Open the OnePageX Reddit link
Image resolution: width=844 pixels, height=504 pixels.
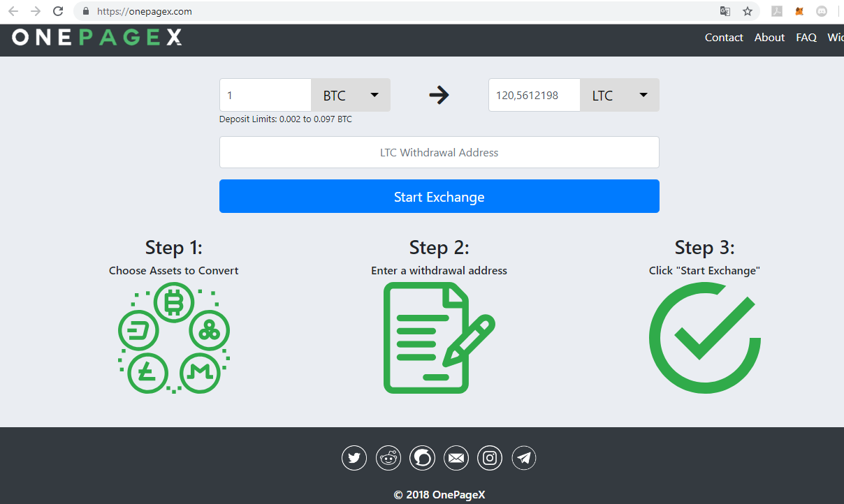coord(388,458)
